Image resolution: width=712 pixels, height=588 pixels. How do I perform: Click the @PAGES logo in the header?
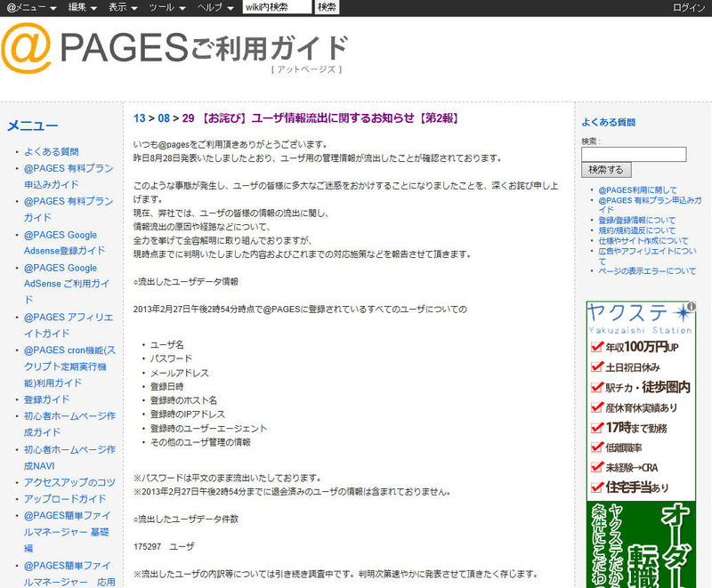tap(174, 48)
